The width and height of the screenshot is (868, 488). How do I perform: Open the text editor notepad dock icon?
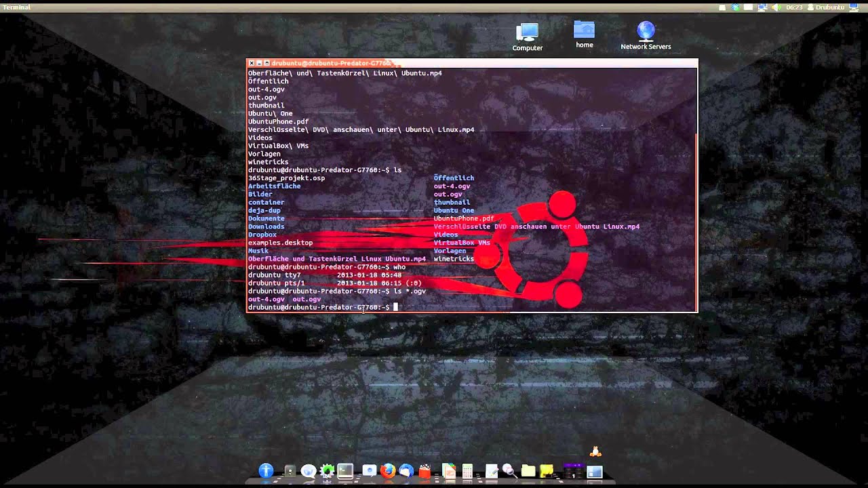point(492,471)
